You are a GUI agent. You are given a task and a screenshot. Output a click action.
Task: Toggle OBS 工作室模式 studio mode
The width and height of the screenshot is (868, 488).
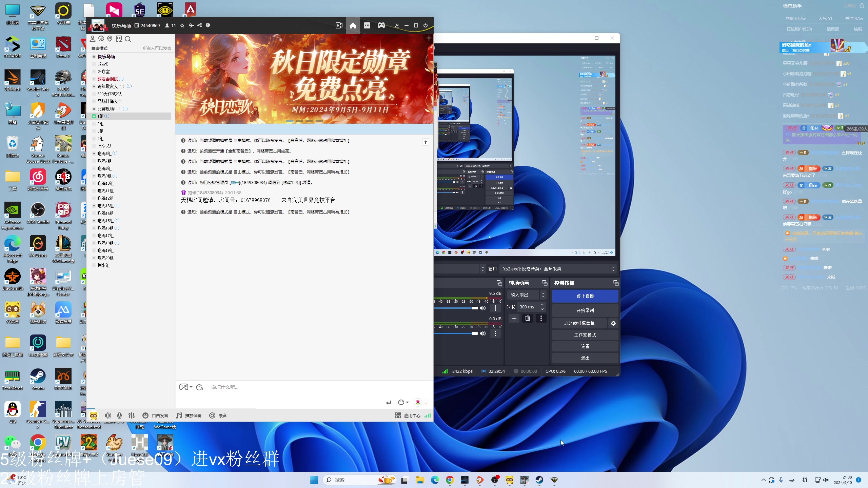[x=585, y=335]
